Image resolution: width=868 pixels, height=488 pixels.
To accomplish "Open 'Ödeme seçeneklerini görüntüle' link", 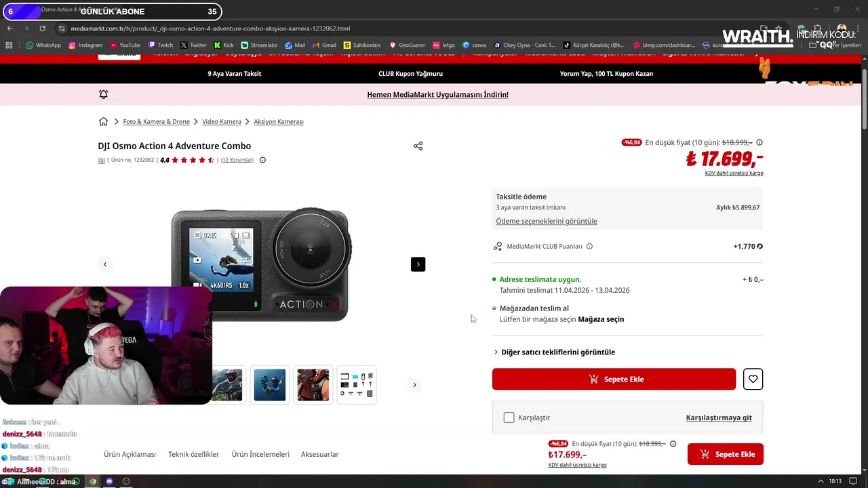I will (547, 222).
